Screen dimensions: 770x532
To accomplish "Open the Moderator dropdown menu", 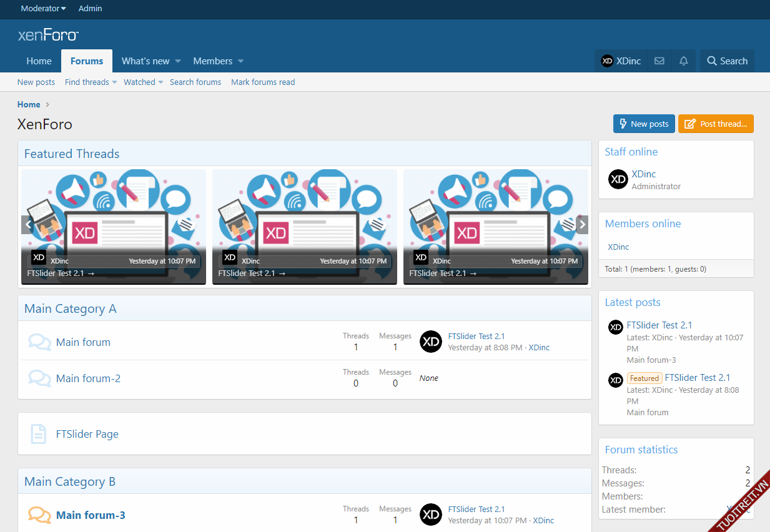I will [43, 9].
